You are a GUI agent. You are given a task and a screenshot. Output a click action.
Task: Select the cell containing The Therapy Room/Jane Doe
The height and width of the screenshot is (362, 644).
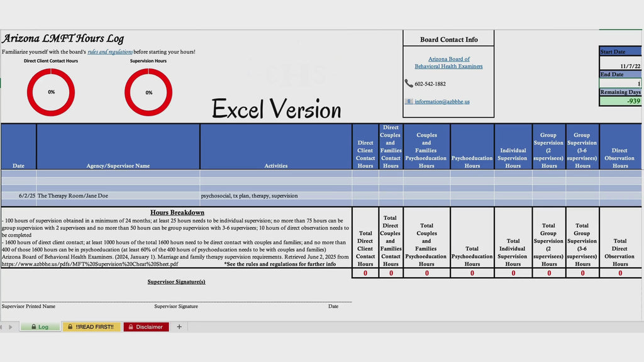(x=118, y=196)
